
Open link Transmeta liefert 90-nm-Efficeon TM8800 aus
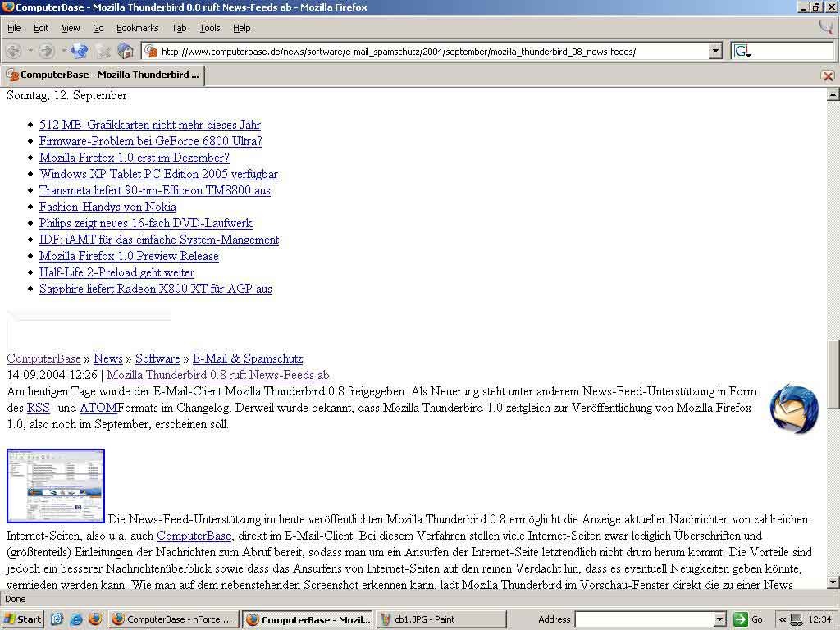coord(155,190)
